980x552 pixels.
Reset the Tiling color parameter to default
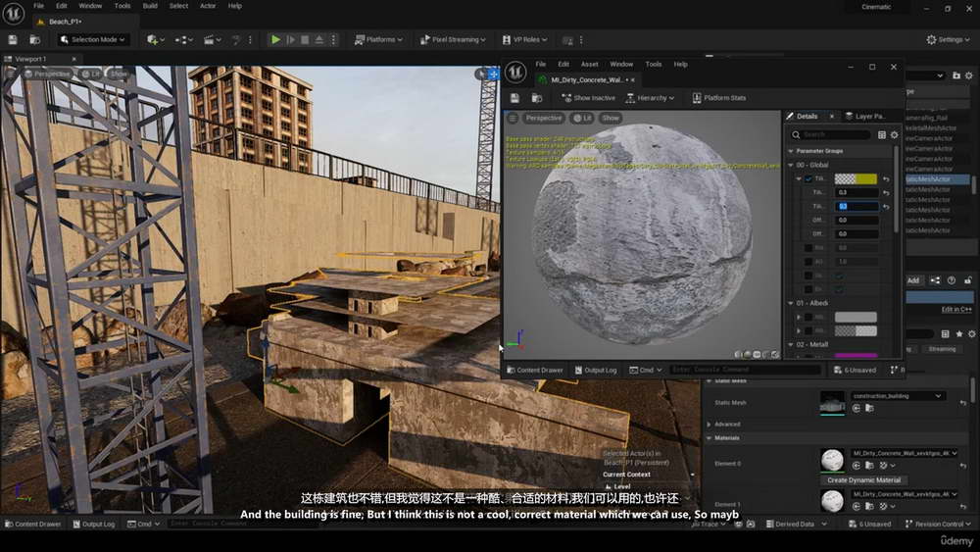click(886, 179)
